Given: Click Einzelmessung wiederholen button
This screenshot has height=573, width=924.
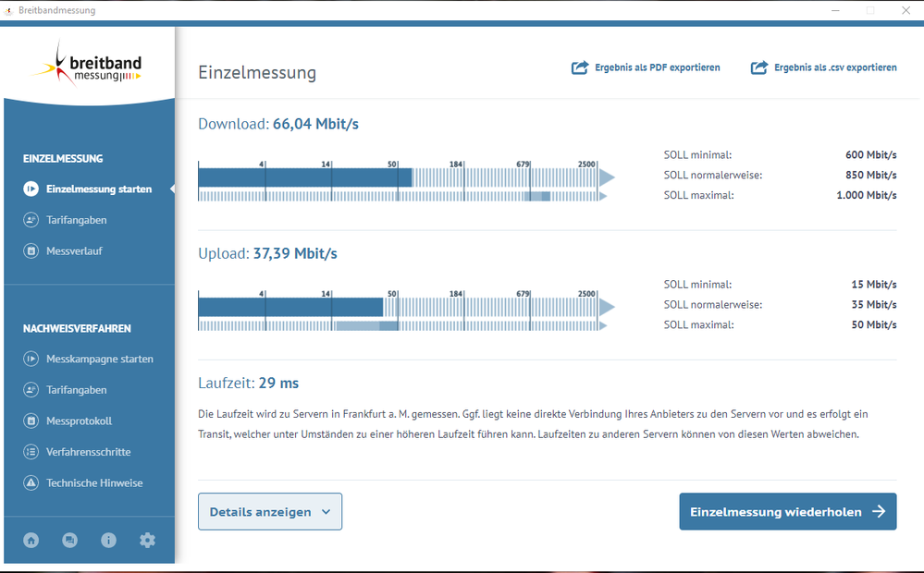Looking at the screenshot, I should coord(787,511).
